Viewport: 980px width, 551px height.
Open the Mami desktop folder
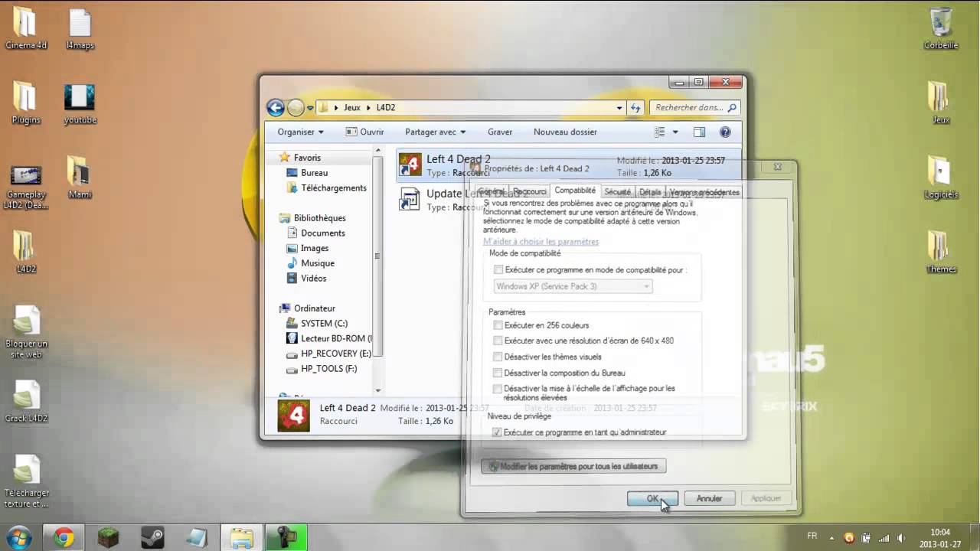click(x=80, y=178)
